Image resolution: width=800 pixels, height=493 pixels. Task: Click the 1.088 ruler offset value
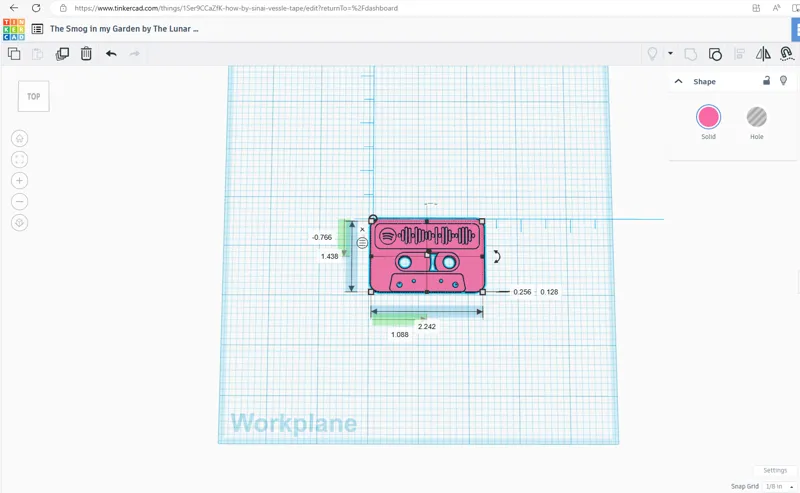399,335
